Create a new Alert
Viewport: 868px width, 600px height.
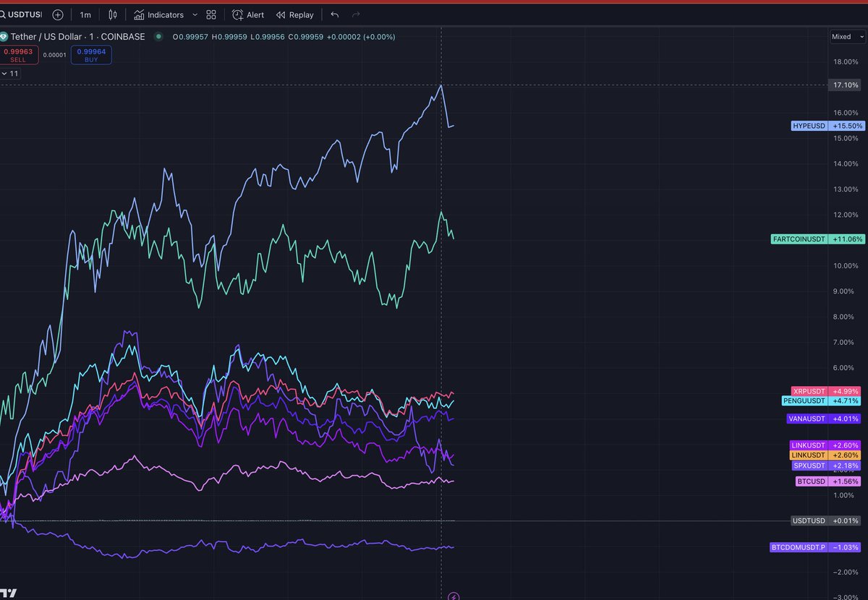pos(248,14)
